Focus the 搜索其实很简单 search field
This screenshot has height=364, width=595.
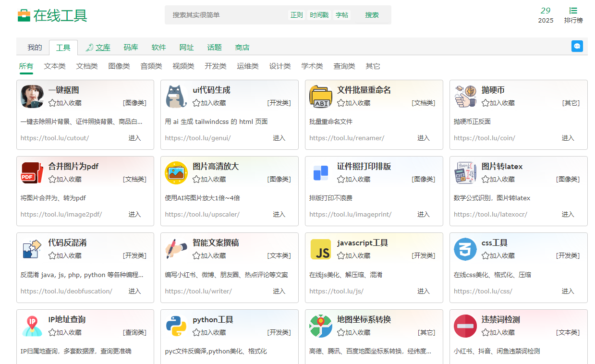(x=226, y=15)
